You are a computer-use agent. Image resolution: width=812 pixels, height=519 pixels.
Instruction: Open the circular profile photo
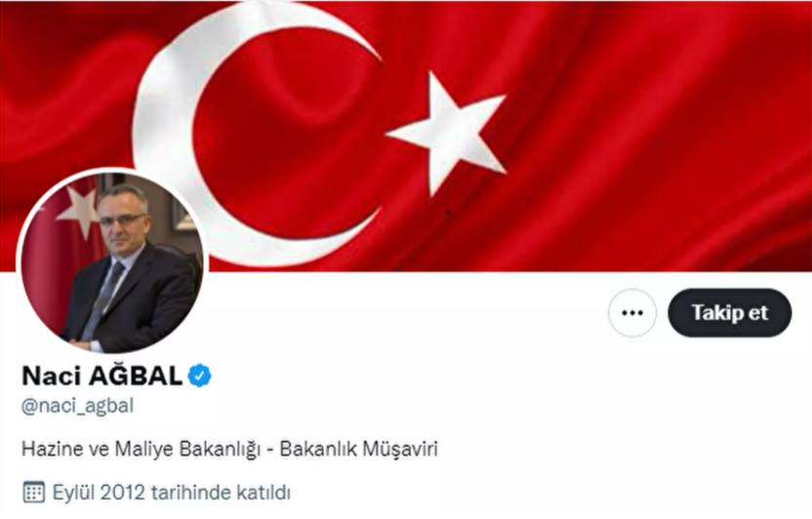[112, 262]
